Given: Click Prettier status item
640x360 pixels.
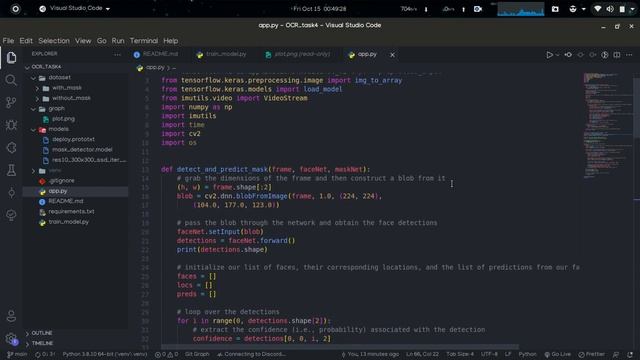Looking at the screenshot, I should click(591, 354).
